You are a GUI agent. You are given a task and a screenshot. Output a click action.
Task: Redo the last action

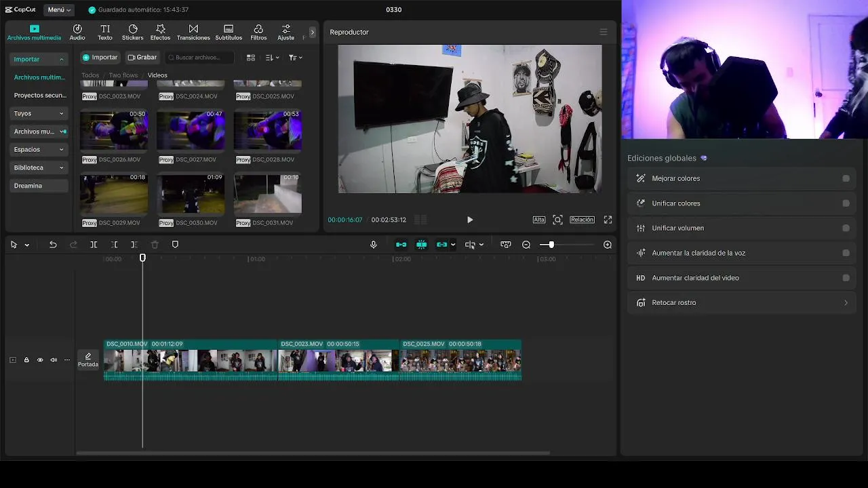point(73,245)
